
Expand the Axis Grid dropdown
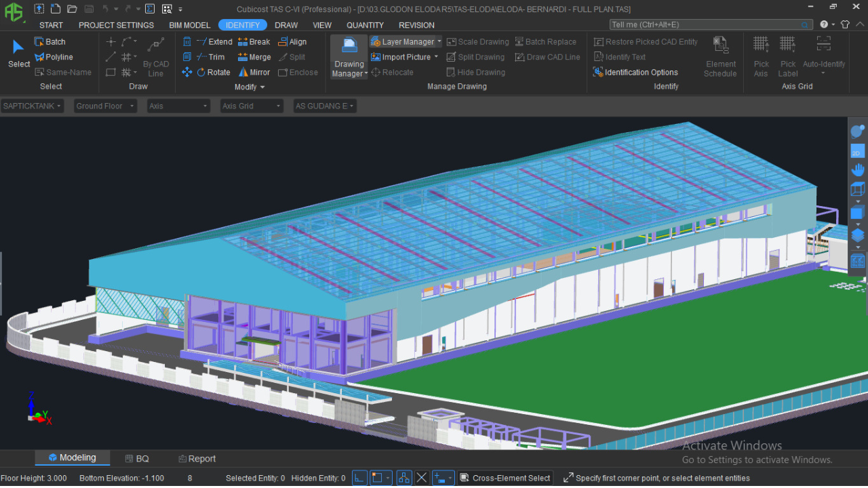point(251,106)
